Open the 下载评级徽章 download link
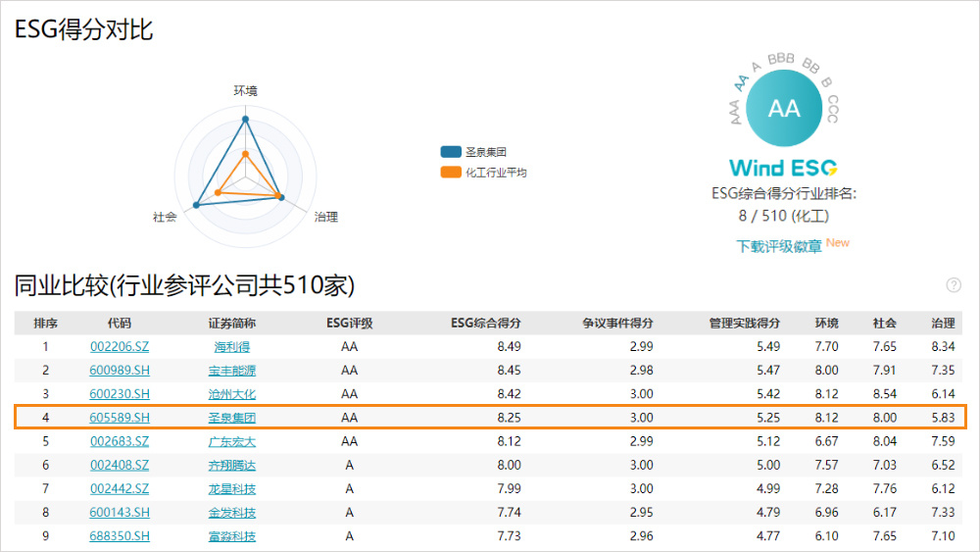Viewport: 980px width, 552px height. 779,246
